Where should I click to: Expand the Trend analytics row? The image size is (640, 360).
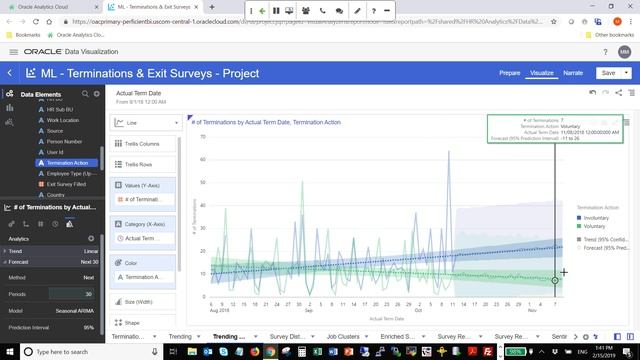pos(4,251)
